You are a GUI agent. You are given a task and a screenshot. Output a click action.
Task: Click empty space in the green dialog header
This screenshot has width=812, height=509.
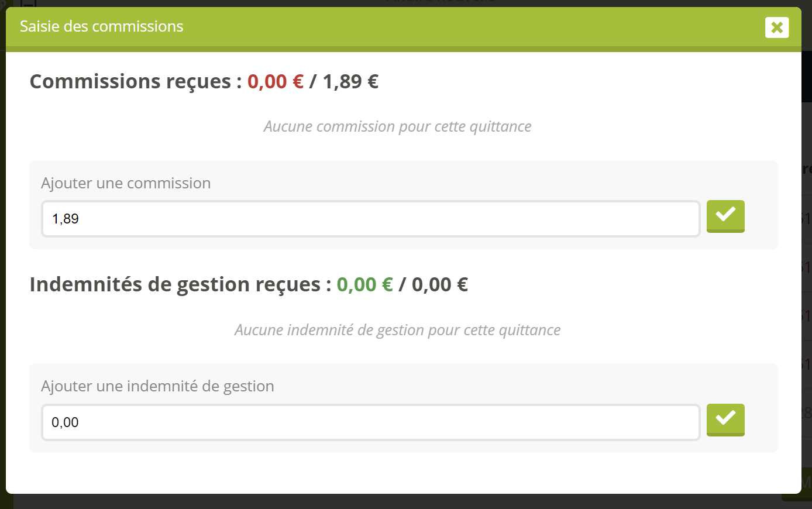tap(468, 27)
